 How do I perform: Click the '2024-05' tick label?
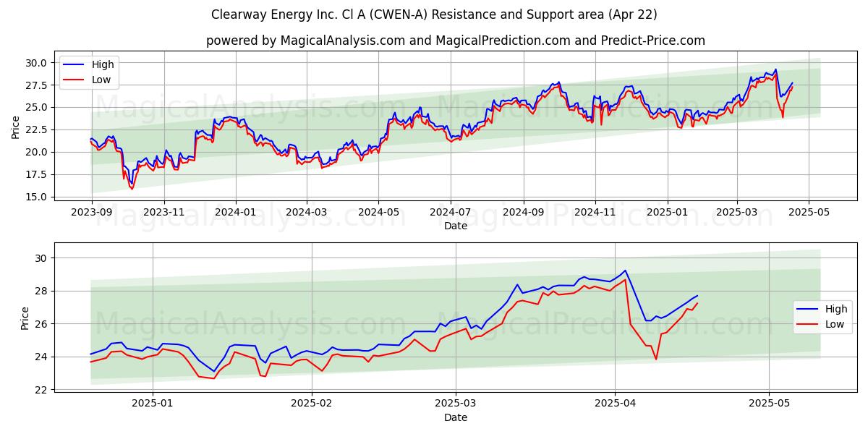click(378, 213)
